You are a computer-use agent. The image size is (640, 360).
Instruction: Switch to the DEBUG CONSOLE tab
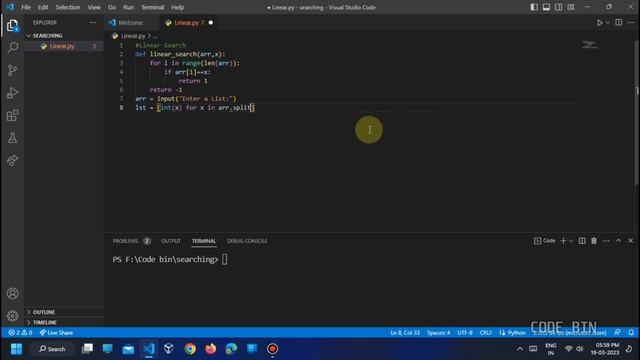pos(247,241)
